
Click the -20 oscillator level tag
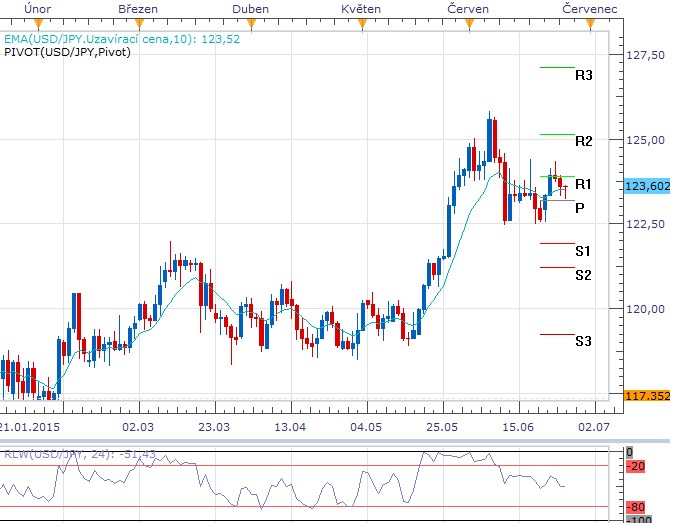click(x=636, y=466)
